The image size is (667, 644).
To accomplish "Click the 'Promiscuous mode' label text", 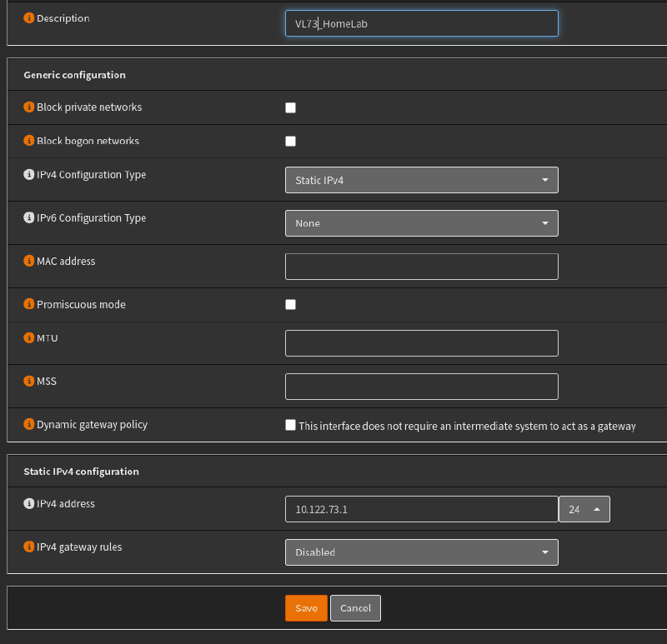I will coord(81,304).
